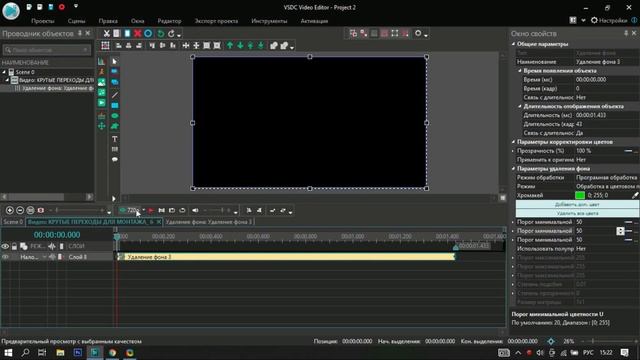Select the green Ellipse shape tool

point(115,116)
